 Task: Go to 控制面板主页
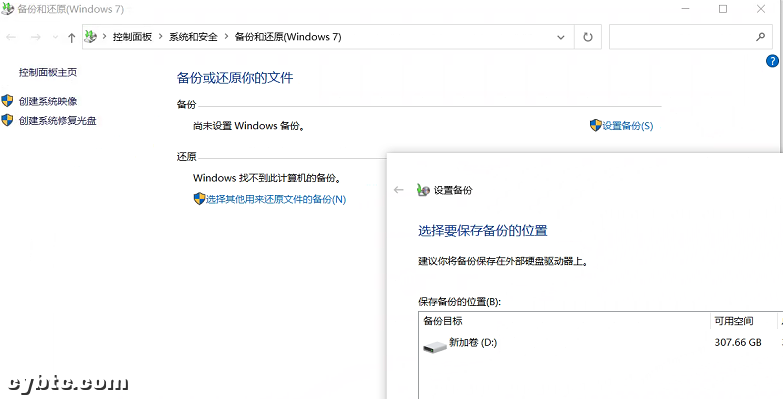(48, 72)
